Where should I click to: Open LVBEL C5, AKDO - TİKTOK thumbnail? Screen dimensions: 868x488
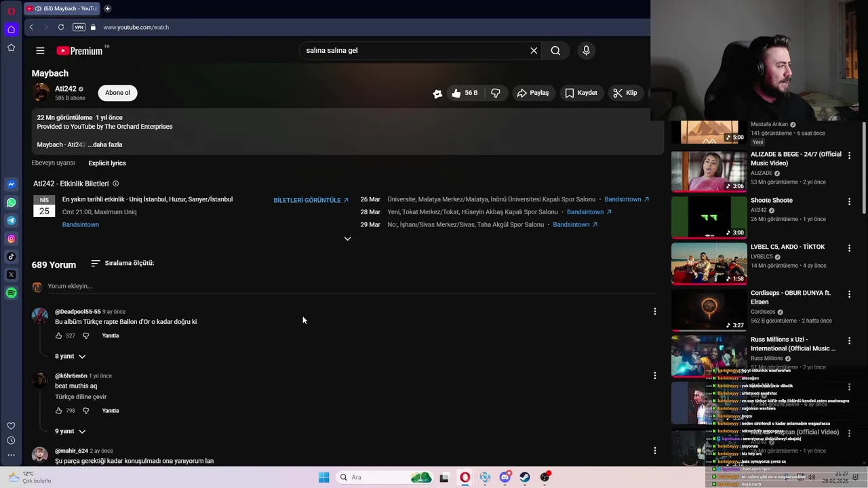tap(709, 264)
